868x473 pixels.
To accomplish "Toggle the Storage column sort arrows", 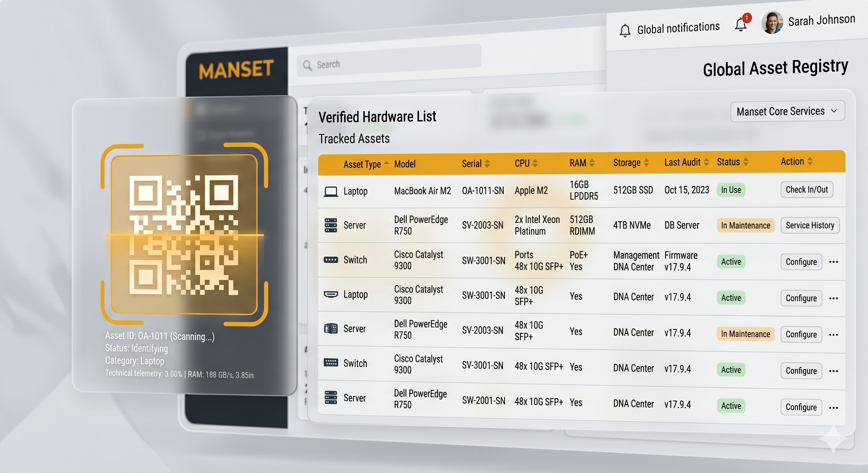I will pos(646,162).
